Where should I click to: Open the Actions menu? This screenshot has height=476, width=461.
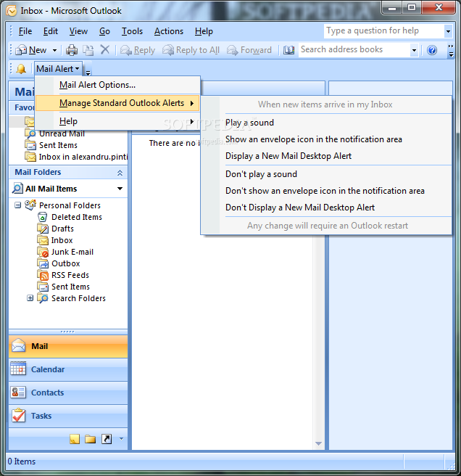169,31
